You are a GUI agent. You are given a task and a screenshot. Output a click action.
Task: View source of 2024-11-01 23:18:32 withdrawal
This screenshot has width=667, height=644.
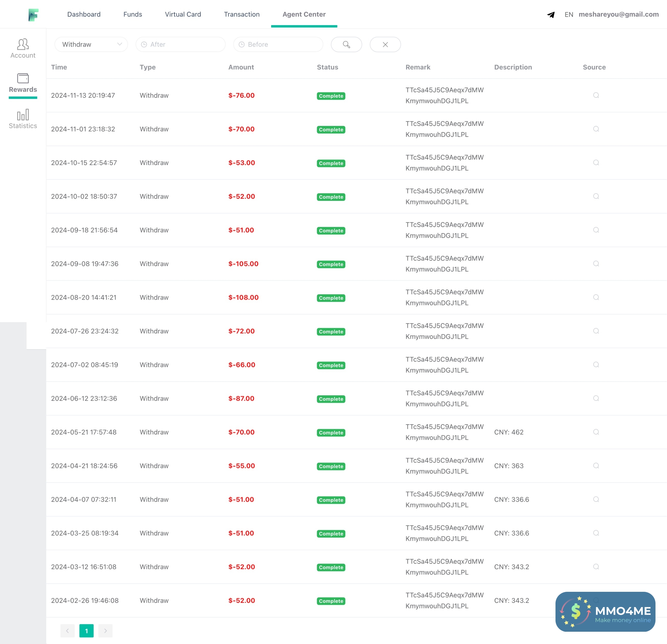tap(596, 129)
